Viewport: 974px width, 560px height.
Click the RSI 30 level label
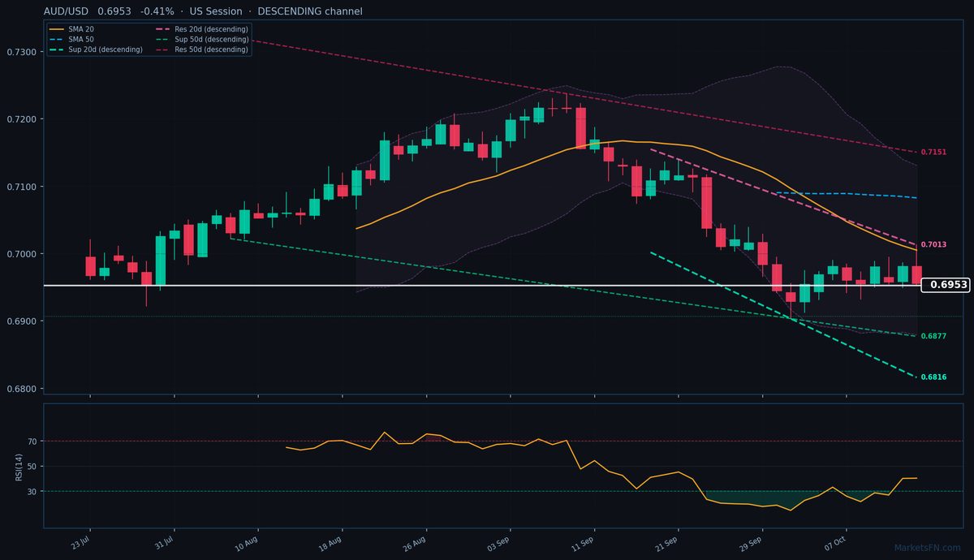(x=33, y=492)
